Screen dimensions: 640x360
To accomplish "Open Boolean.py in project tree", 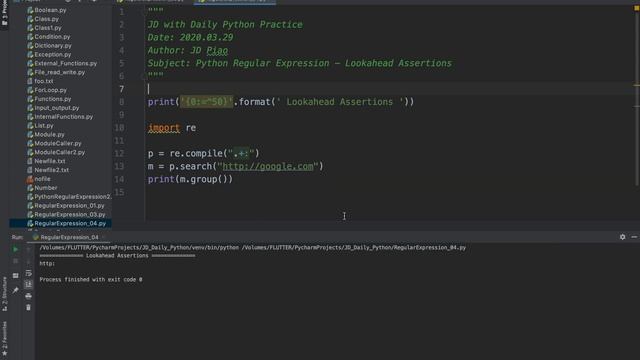I will [50, 10].
